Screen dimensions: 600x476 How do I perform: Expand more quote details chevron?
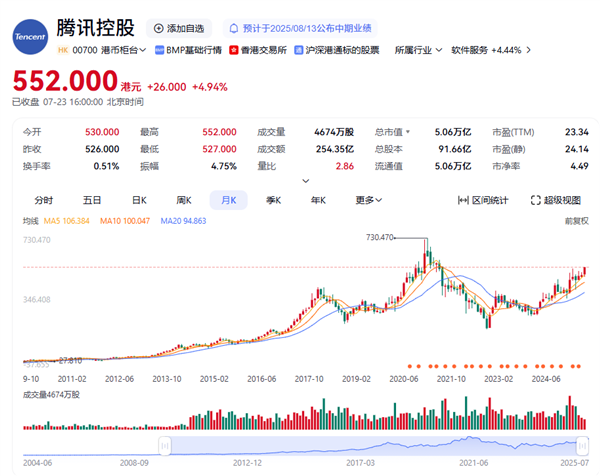click(x=306, y=181)
